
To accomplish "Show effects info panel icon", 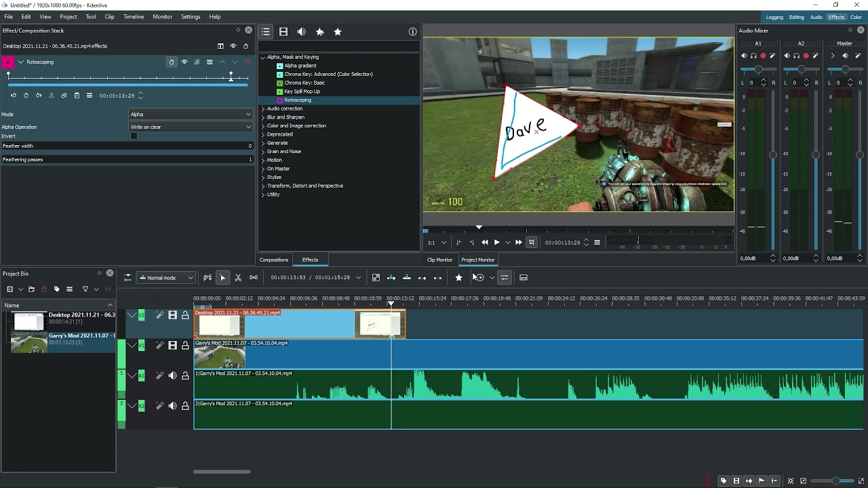I will pyautogui.click(x=412, y=32).
